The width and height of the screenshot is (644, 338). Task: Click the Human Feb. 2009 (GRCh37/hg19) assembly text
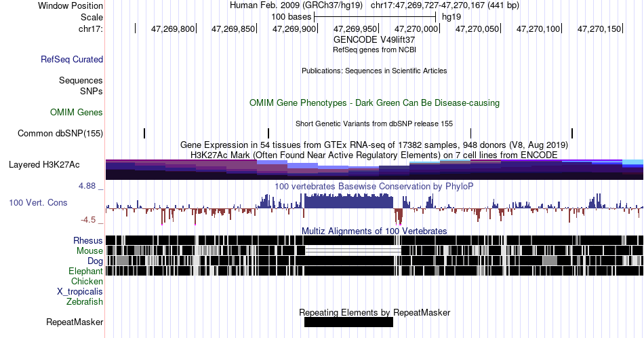tap(296, 5)
